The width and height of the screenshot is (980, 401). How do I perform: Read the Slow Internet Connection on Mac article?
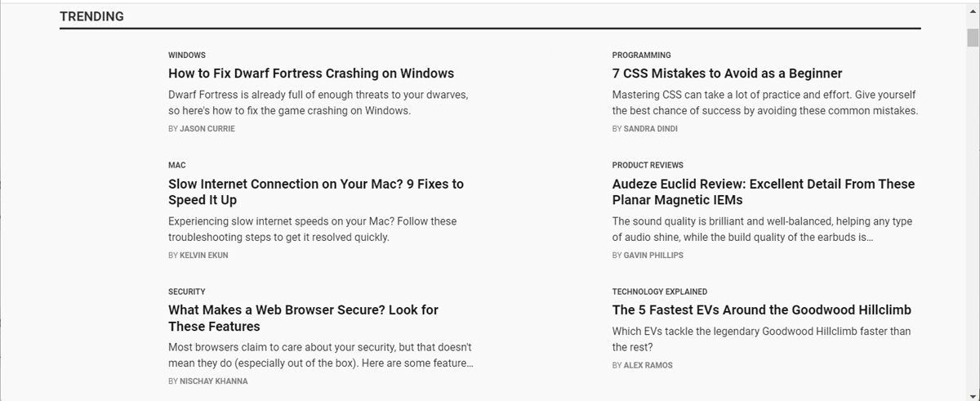pos(315,192)
